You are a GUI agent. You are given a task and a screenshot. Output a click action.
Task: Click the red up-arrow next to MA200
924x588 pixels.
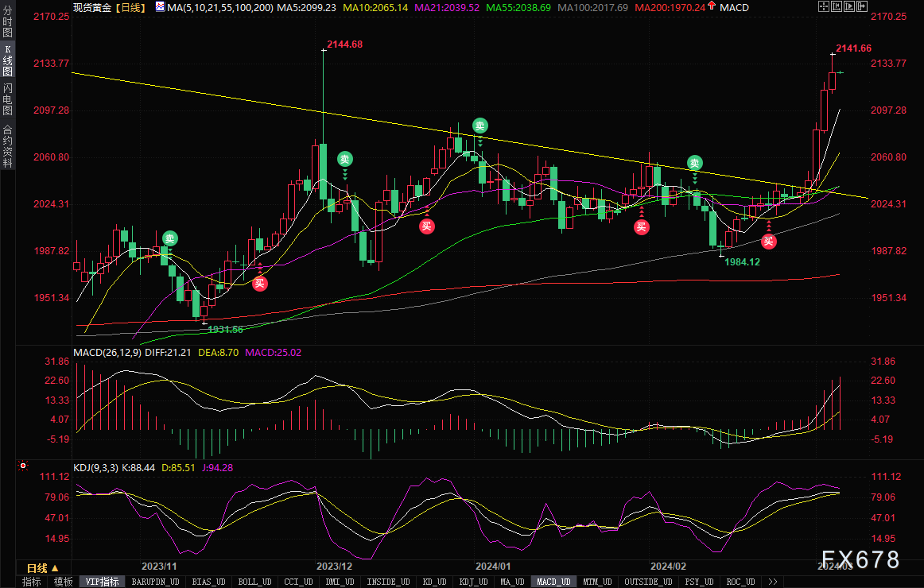pyautogui.click(x=712, y=6)
